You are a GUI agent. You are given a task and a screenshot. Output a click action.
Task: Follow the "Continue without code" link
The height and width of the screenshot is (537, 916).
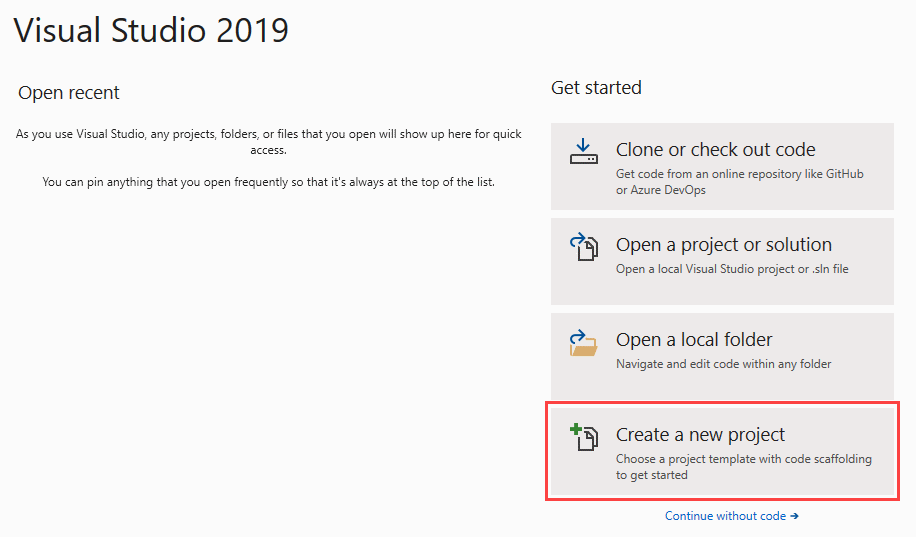tap(725, 516)
